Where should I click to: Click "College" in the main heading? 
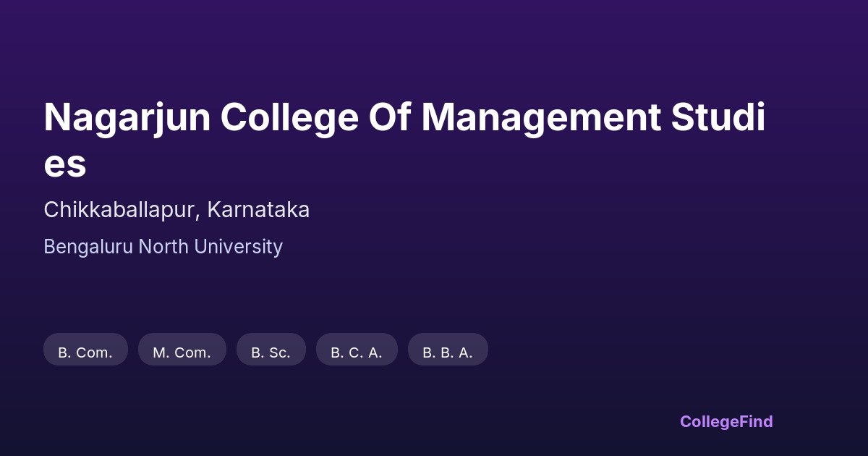[289, 117]
